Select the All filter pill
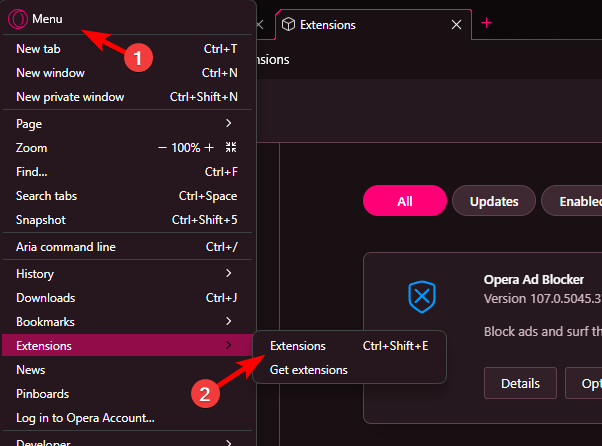The width and height of the screenshot is (602, 446). click(x=405, y=201)
